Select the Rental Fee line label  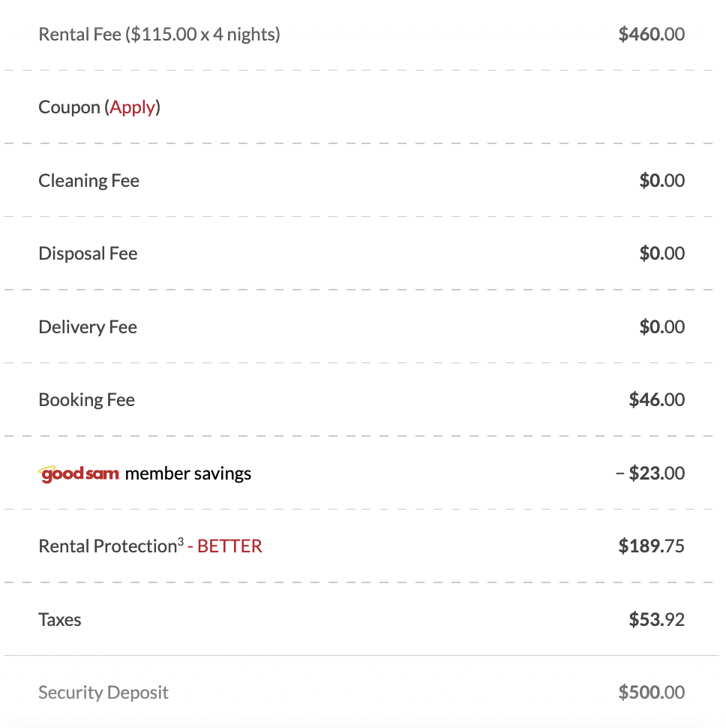[159, 35]
